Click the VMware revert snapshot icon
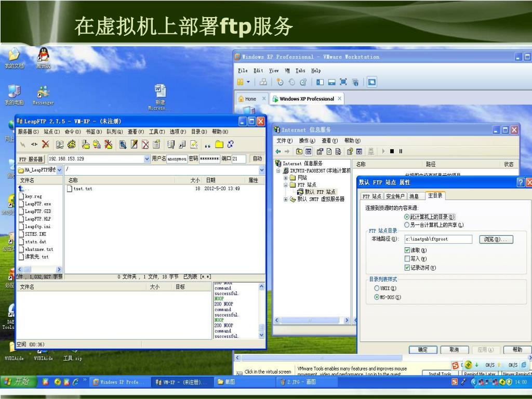This screenshot has height=399, width=532. click(292, 82)
